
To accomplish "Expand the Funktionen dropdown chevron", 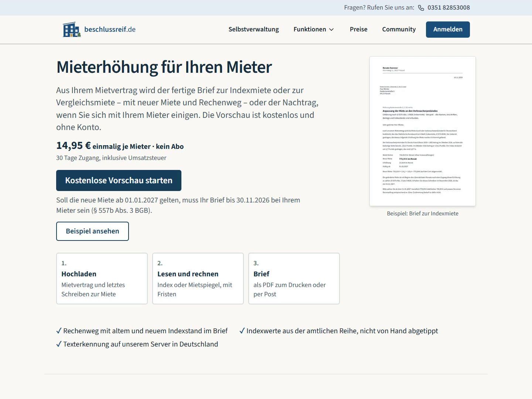I will tap(331, 30).
